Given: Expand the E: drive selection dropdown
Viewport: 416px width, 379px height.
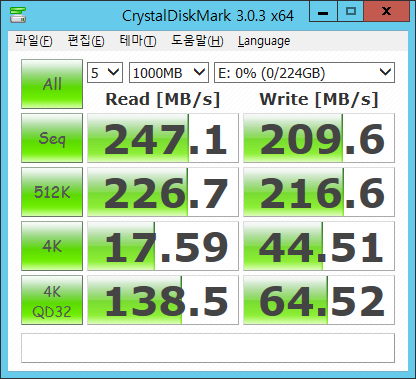Looking at the screenshot, I should pos(304,72).
